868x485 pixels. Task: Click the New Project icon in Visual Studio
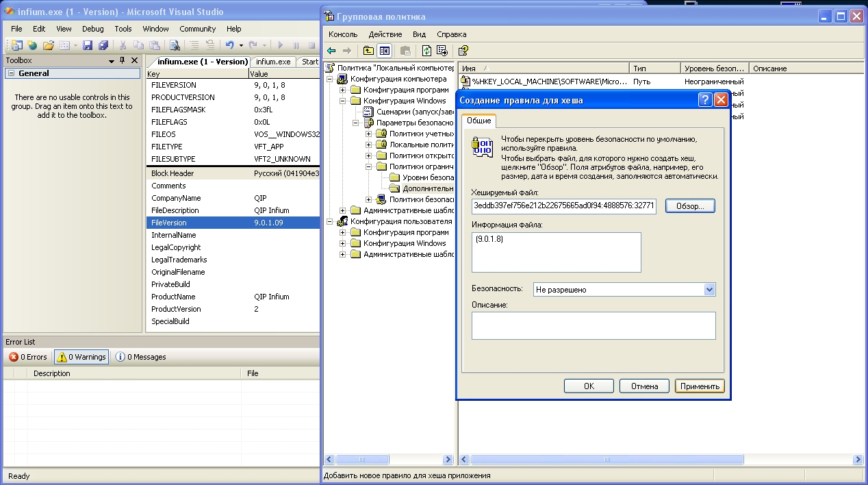click(x=17, y=45)
